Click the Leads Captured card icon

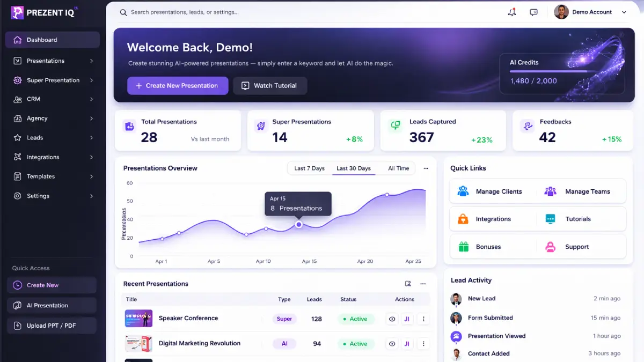(396, 126)
